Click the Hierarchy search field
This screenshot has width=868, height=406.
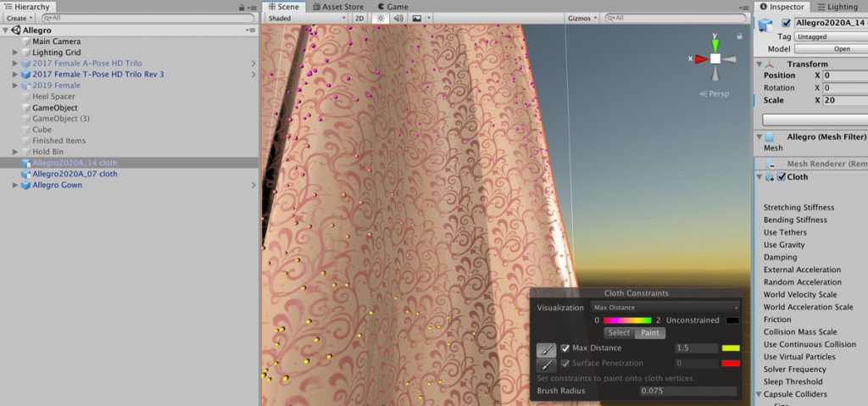click(x=147, y=19)
